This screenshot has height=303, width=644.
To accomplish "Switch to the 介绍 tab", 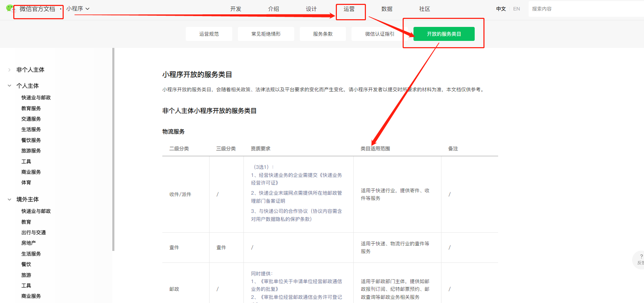I will [x=274, y=9].
